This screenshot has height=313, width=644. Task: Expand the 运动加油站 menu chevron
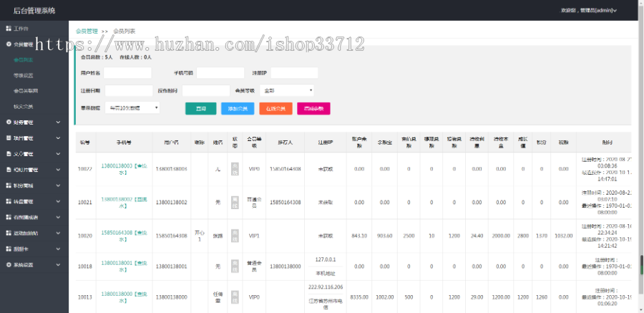58,233
